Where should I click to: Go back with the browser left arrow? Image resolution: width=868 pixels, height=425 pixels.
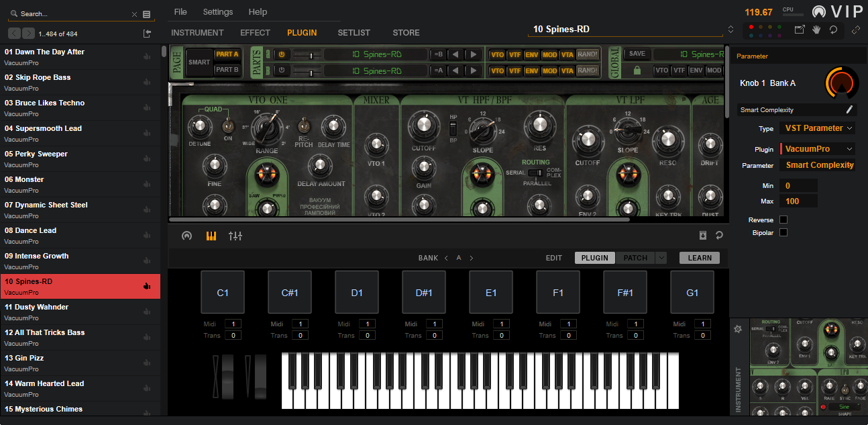pos(14,34)
